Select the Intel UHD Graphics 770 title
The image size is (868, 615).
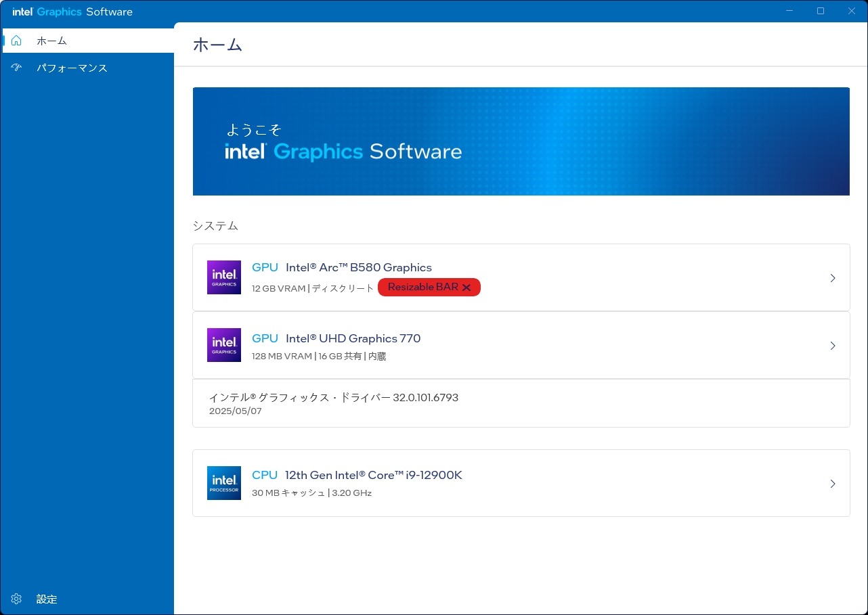pyautogui.click(x=353, y=338)
